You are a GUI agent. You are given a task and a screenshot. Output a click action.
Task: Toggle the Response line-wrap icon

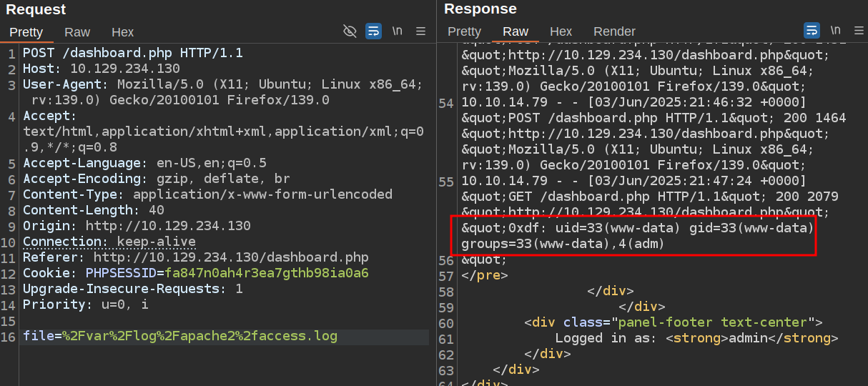click(x=812, y=31)
